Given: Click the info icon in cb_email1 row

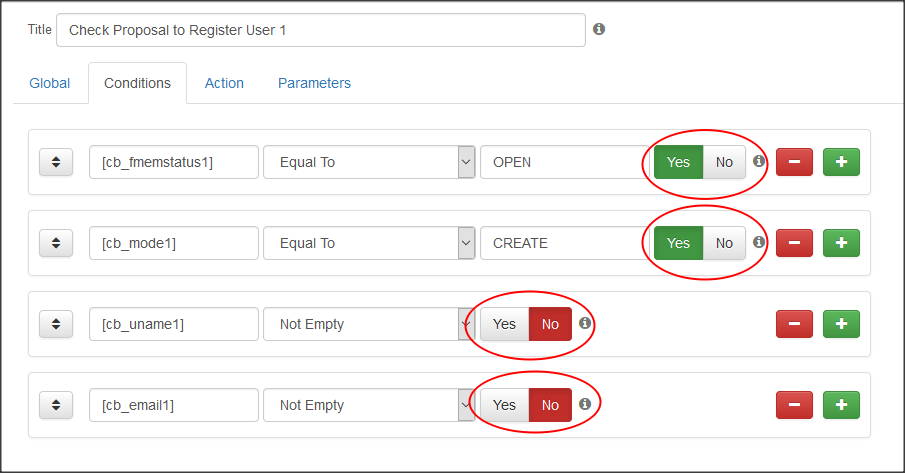Looking at the screenshot, I should [x=585, y=404].
